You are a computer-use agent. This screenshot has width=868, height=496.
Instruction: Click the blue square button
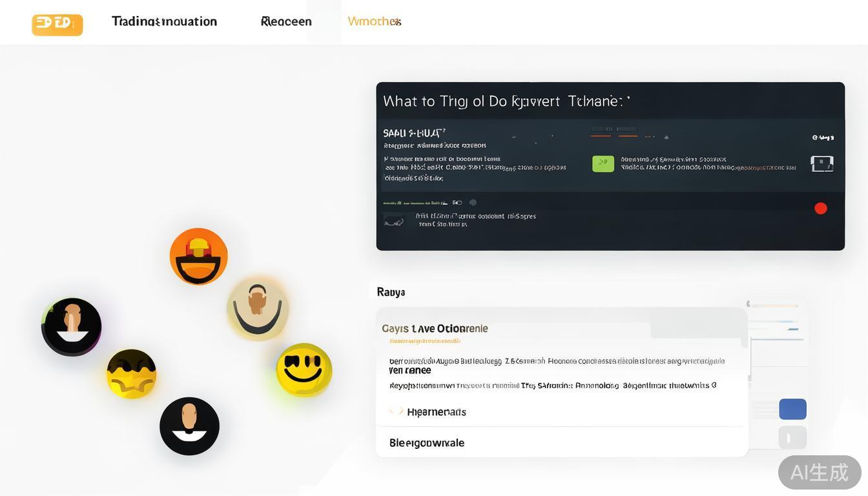792,409
